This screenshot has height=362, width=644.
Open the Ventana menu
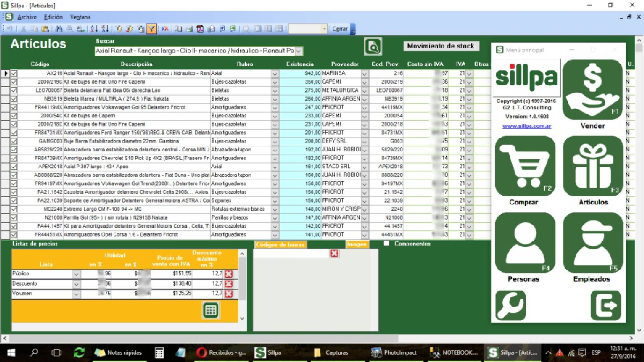(x=80, y=17)
